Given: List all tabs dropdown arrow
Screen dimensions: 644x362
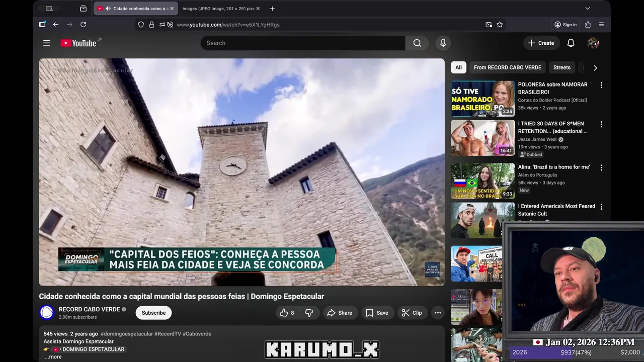Looking at the screenshot, I should [587, 9].
